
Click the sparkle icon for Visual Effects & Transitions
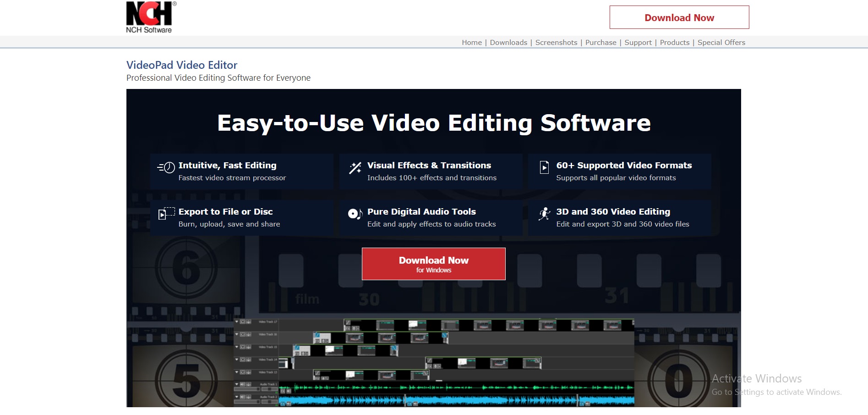pos(355,167)
